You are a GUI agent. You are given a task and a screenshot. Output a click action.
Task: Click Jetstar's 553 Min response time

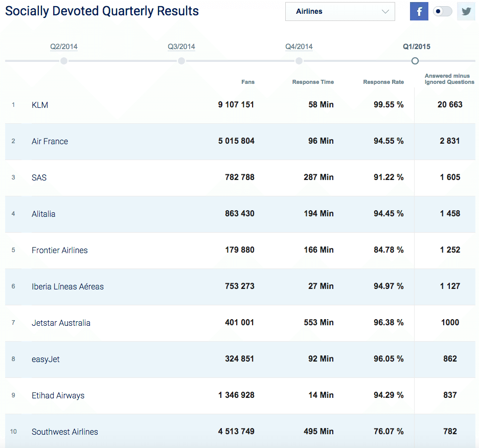tap(318, 322)
